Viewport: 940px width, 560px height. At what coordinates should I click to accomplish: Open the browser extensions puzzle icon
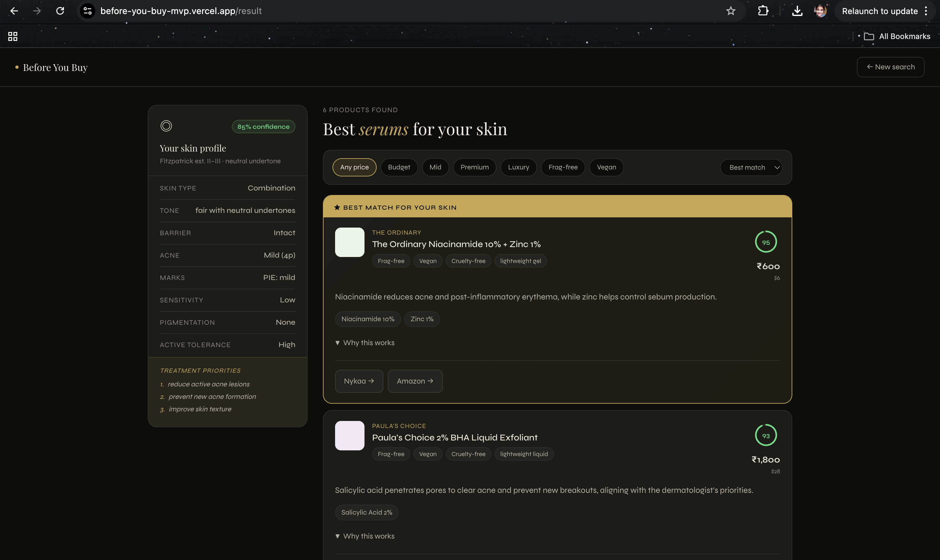(763, 11)
